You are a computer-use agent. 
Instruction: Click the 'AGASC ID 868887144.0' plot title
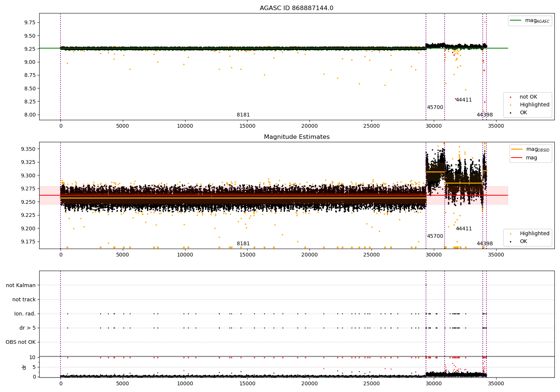click(x=296, y=8)
